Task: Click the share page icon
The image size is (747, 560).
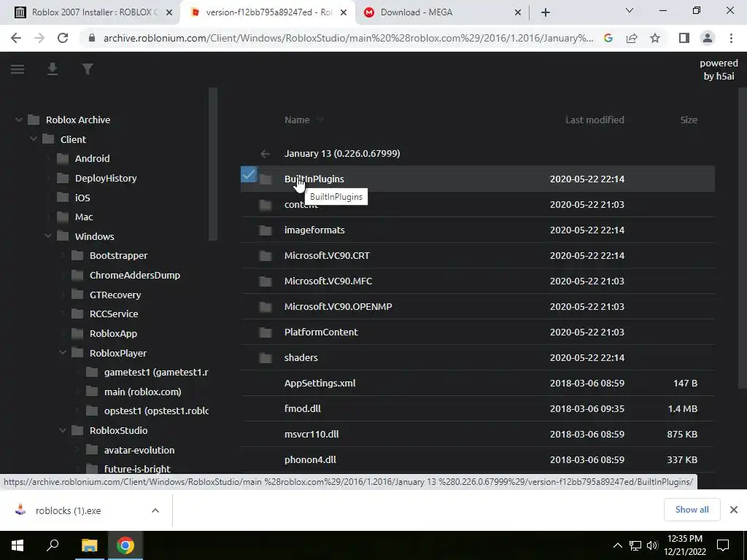Action: coord(632,38)
